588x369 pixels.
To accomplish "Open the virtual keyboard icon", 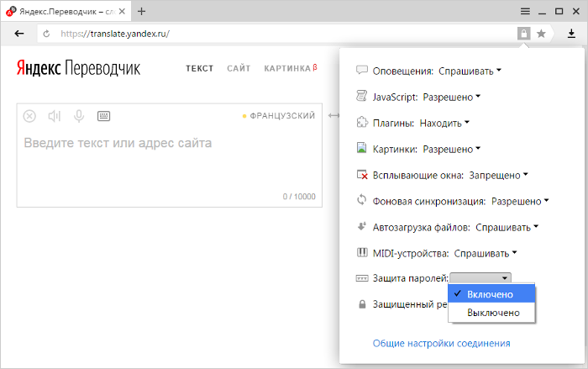I will [x=103, y=116].
